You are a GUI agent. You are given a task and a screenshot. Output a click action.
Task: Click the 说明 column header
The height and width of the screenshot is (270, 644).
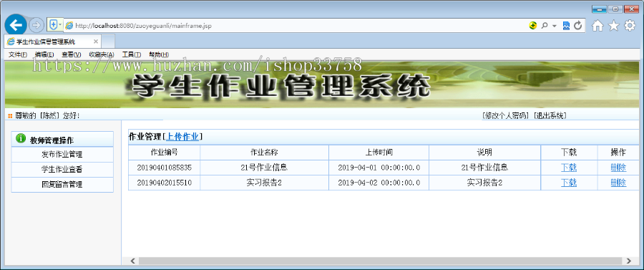tap(484, 153)
